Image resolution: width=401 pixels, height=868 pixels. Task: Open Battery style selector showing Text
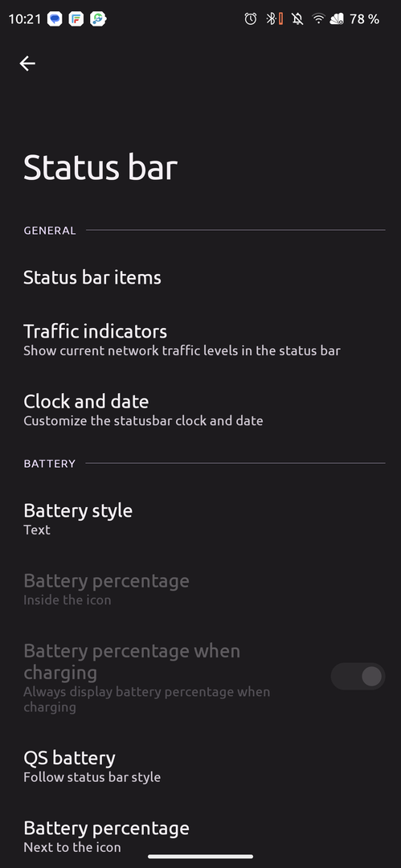coord(201,519)
